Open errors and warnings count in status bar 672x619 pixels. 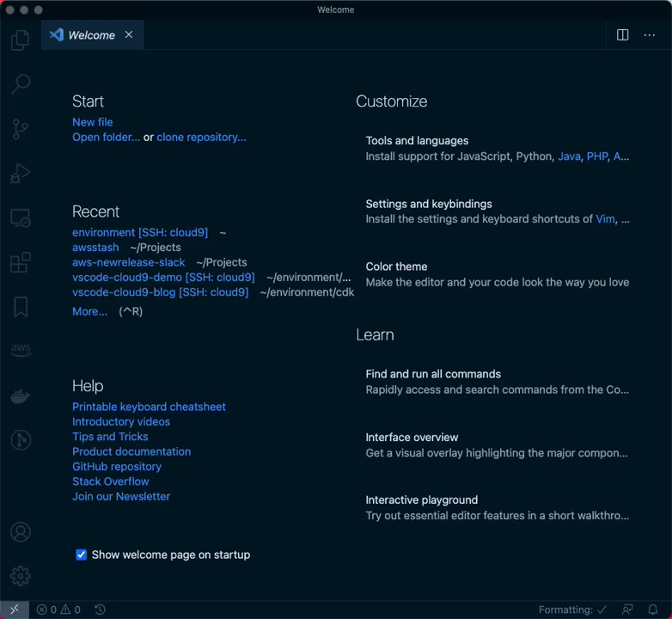coord(58,610)
